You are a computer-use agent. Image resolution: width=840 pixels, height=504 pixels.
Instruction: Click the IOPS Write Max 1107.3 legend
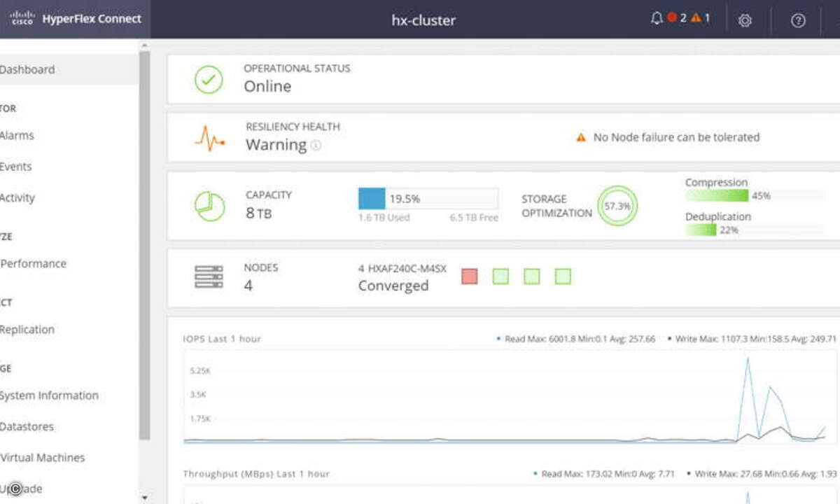[x=752, y=339]
